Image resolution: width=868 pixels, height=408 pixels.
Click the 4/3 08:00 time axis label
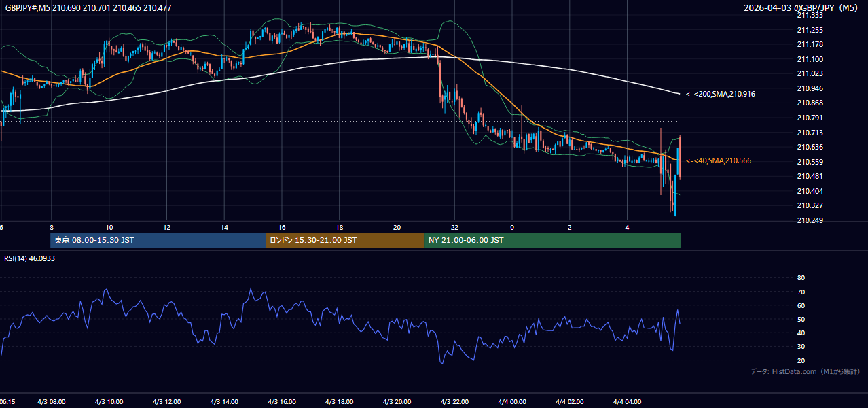click(51, 402)
